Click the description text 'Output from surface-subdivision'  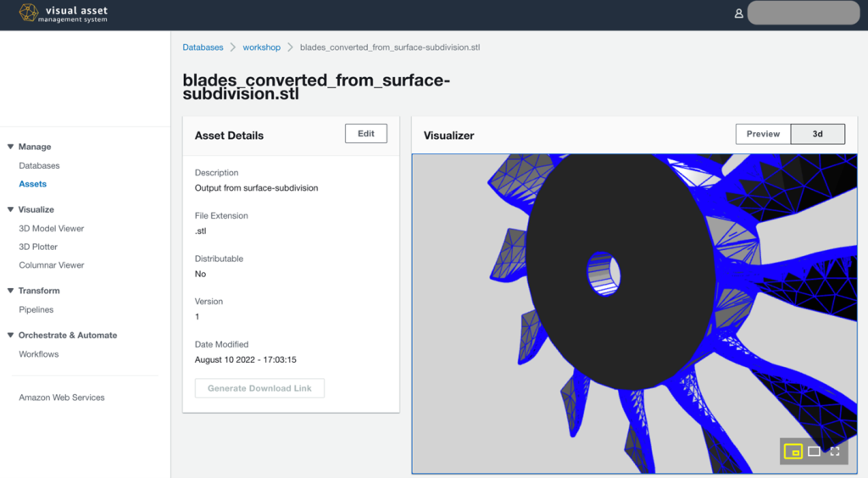click(x=256, y=188)
